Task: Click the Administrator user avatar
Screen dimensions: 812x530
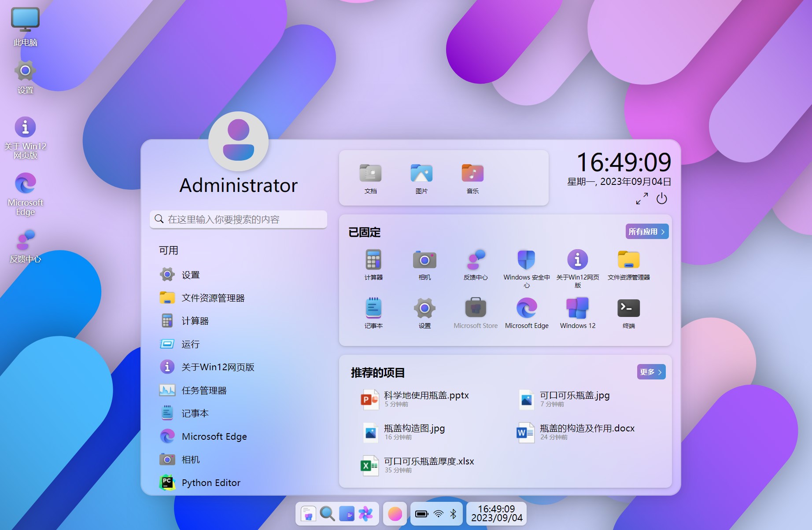Action: click(238, 142)
